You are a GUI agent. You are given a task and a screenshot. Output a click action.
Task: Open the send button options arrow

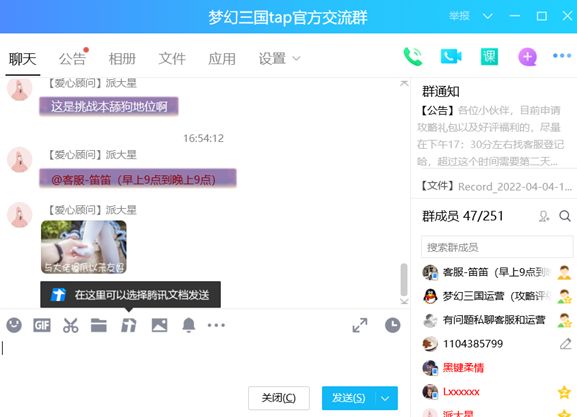click(386, 398)
